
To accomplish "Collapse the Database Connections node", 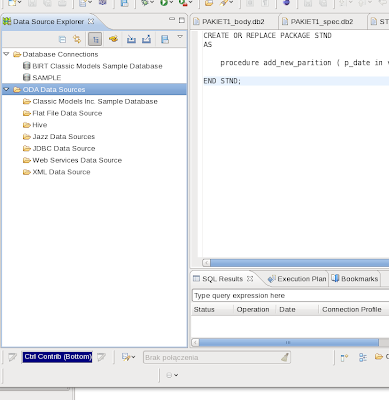I will (x=6, y=54).
